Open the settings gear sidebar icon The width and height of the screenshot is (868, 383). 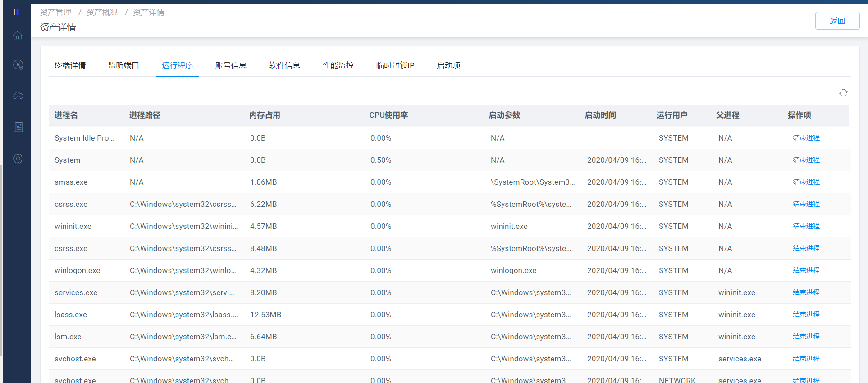coord(18,159)
